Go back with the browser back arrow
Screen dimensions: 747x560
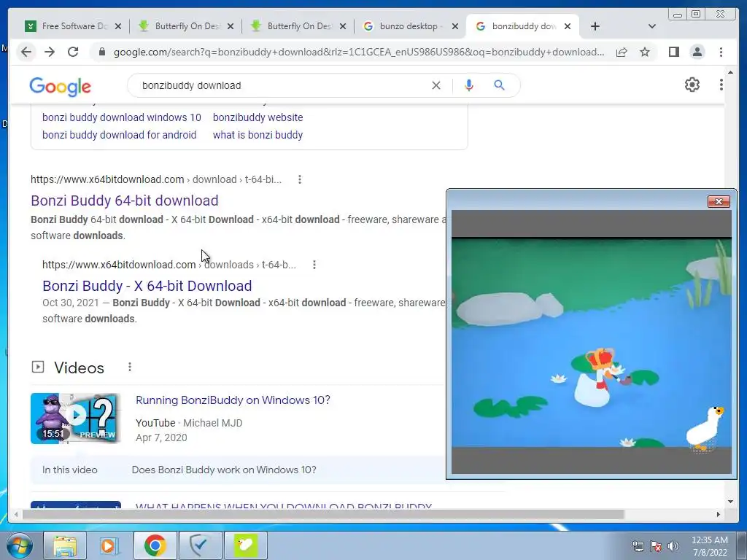[26, 52]
